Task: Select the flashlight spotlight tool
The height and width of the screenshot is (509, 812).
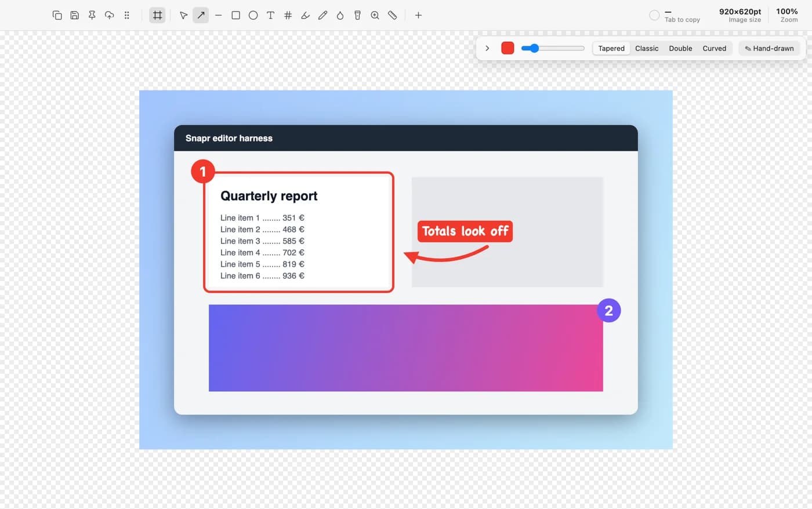Action: (357, 15)
